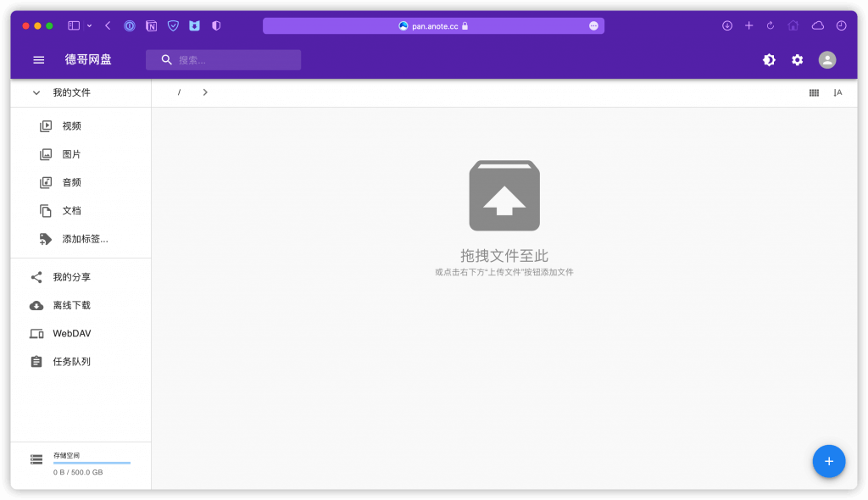868x500 pixels.
Task: Expand the storage details with the list icon
Action: click(36, 458)
